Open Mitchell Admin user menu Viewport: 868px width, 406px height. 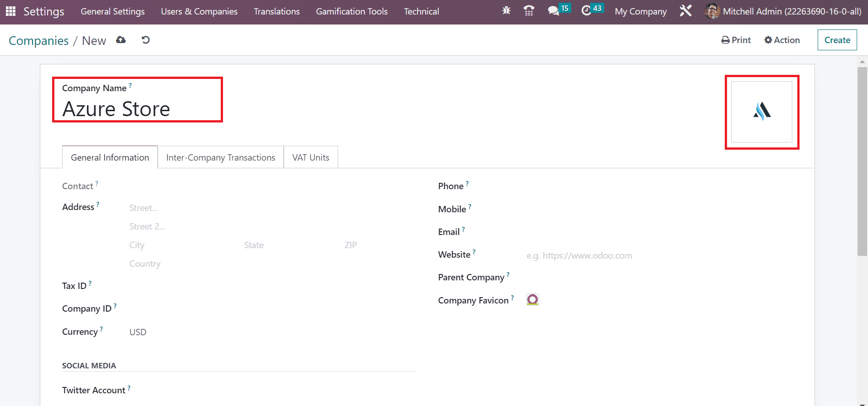point(783,11)
